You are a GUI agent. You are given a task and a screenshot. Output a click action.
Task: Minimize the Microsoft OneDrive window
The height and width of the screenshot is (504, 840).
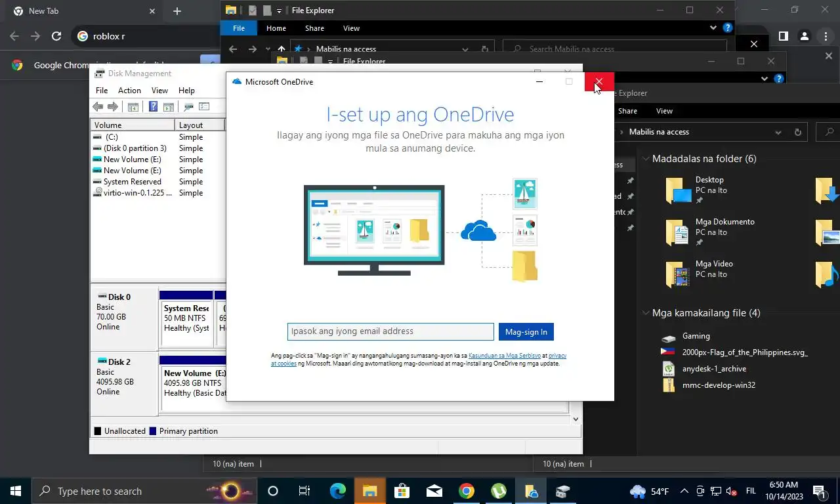click(539, 82)
